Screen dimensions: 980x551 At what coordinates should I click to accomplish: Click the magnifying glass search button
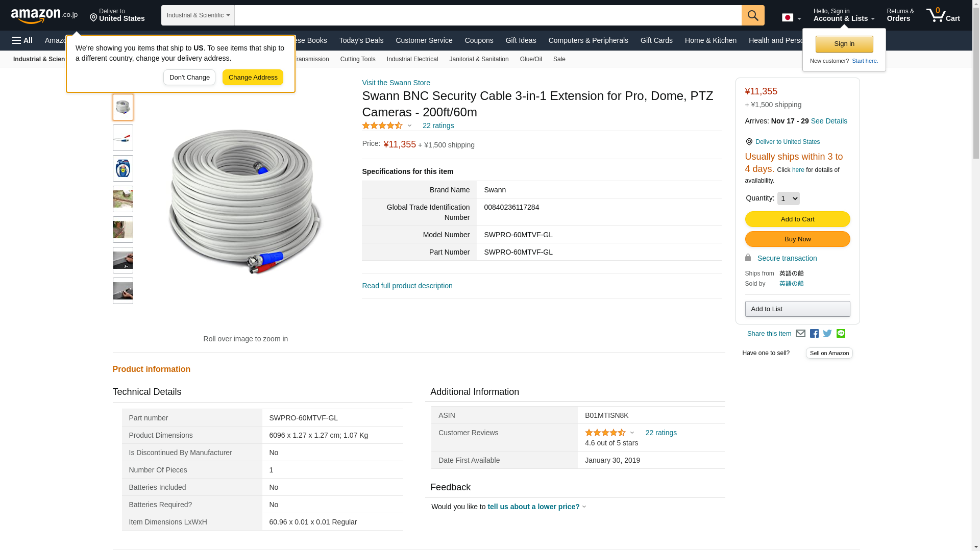pyautogui.click(x=753, y=15)
